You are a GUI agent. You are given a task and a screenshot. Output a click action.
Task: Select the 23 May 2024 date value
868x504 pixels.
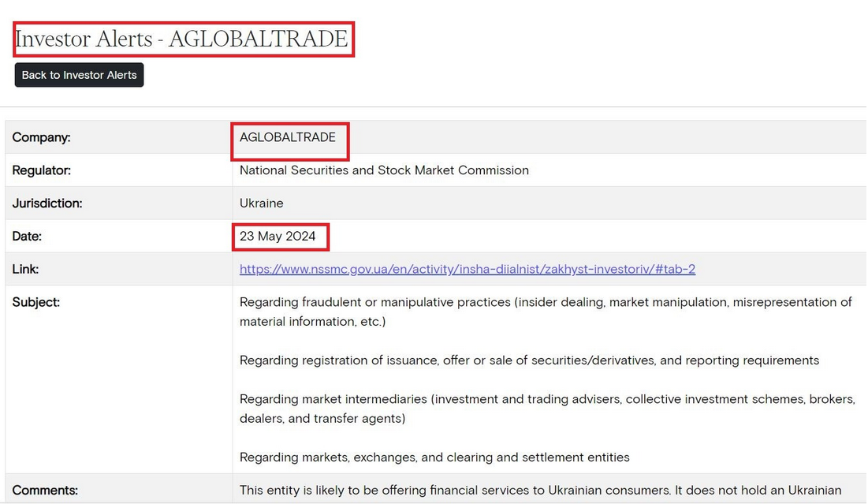tap(278, 237)
